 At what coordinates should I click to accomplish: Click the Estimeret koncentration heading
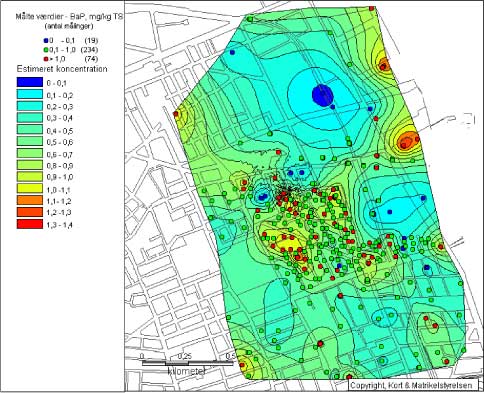(x=62, y=69)
